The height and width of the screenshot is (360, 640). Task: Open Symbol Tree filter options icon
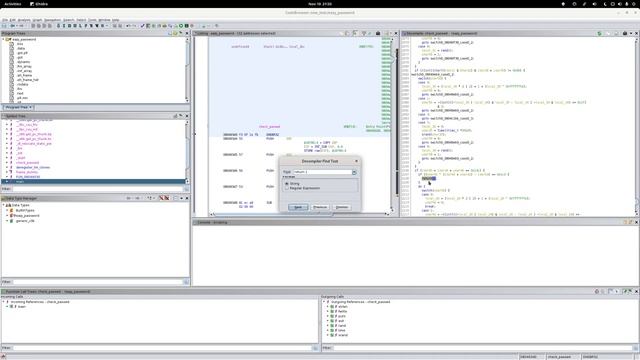pyautogui.click(x=186, y=189)
